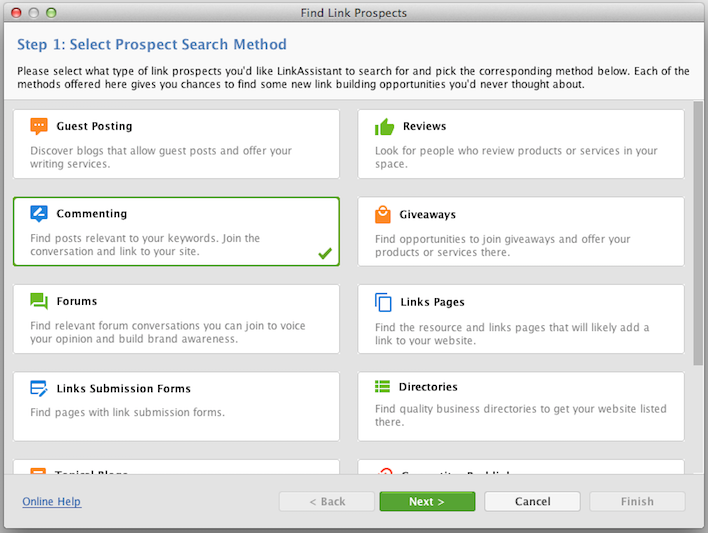Click the green checkmark on the Commenting card

[325, 253]
